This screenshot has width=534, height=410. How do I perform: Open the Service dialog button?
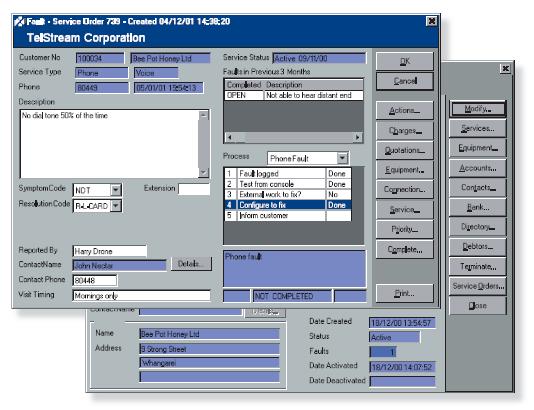coord(405,209)
